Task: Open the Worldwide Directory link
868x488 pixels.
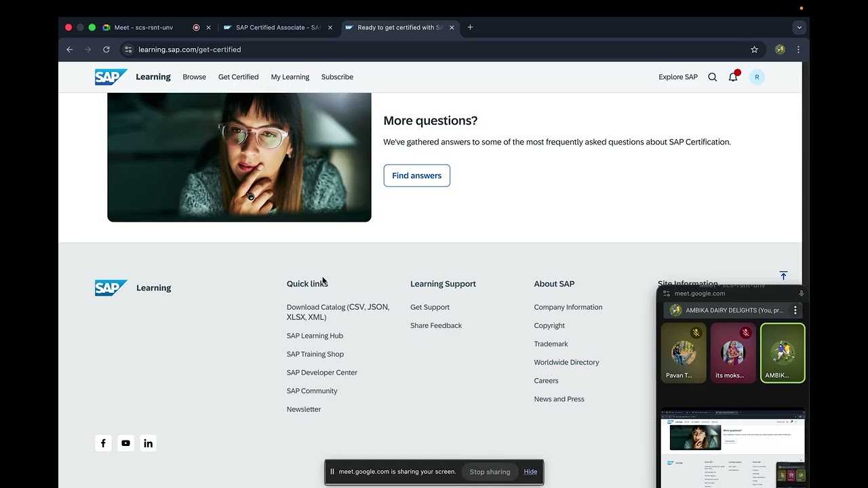Action: pos(567,362)
